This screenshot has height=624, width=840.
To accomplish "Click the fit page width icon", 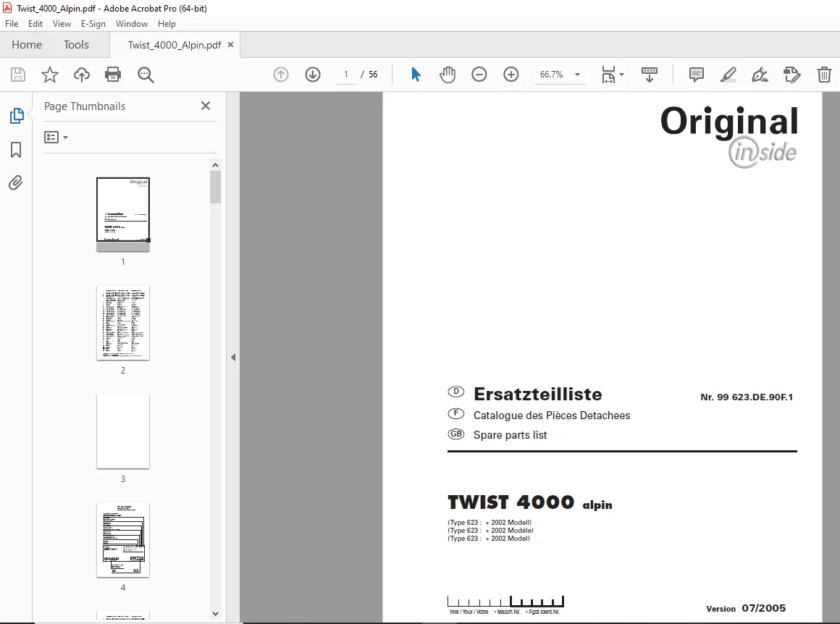I will pos(608,75).
